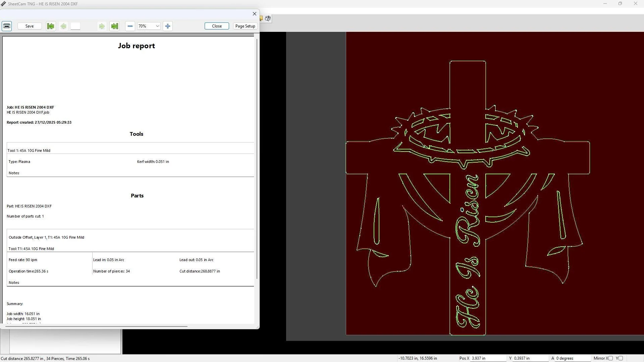Zoom in with the plus button

(x=168, y=26)
